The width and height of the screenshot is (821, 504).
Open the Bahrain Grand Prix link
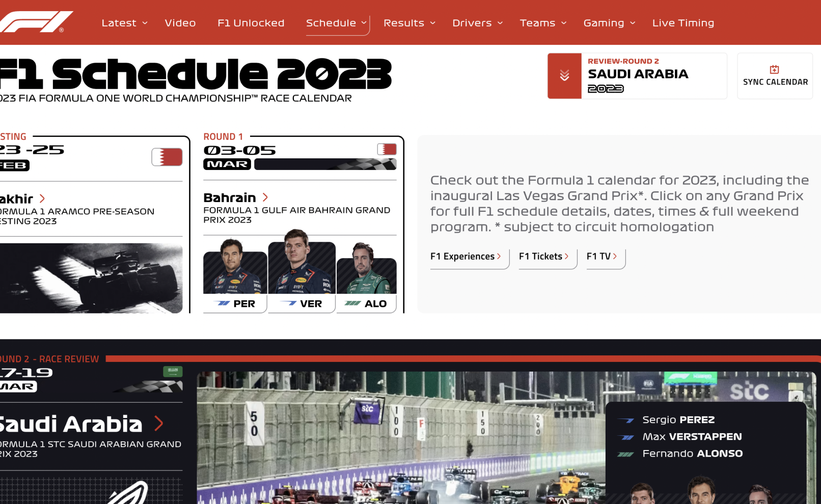230,198
